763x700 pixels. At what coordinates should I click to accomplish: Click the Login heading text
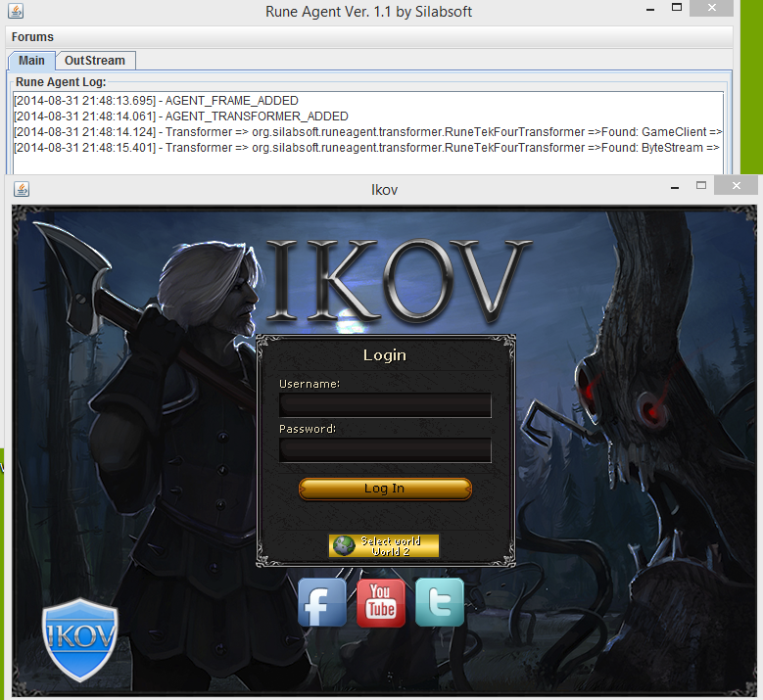point(384,355)
